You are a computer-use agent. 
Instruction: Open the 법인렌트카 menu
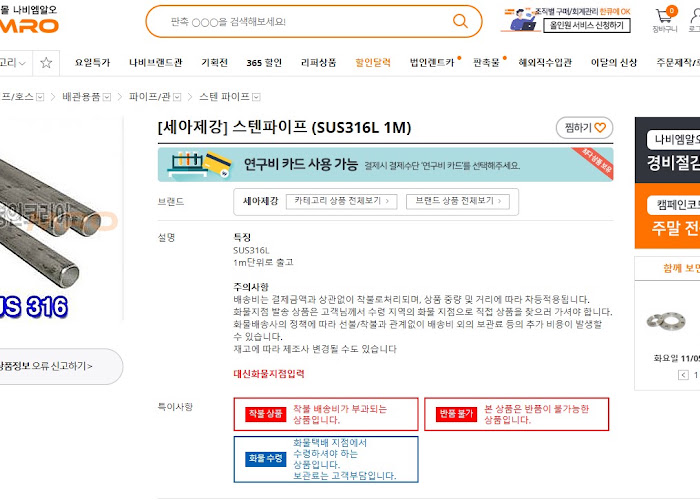[432, 62]
